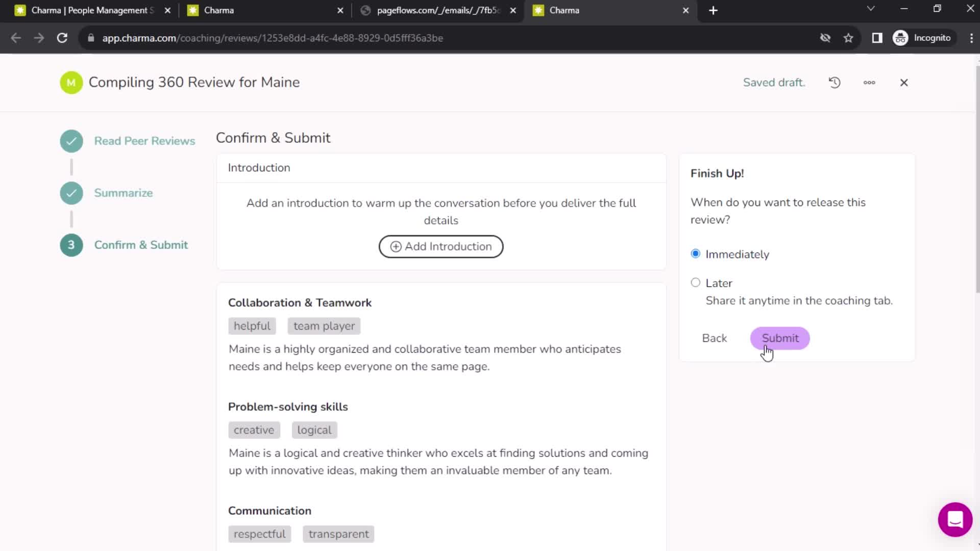The height and width of the screenshot is (551, 980).
Task: Toggle the Read Peer Reviews step indicator
Action: 71,141
